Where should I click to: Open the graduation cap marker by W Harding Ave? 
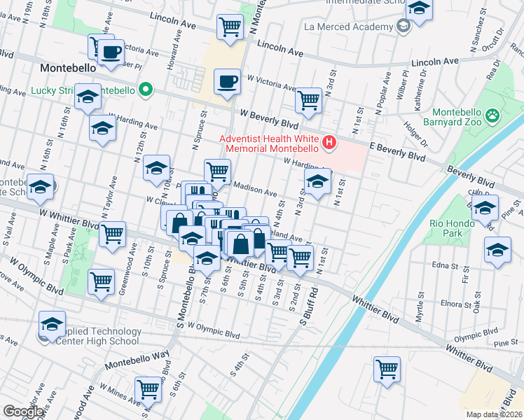tap(102, 129)
